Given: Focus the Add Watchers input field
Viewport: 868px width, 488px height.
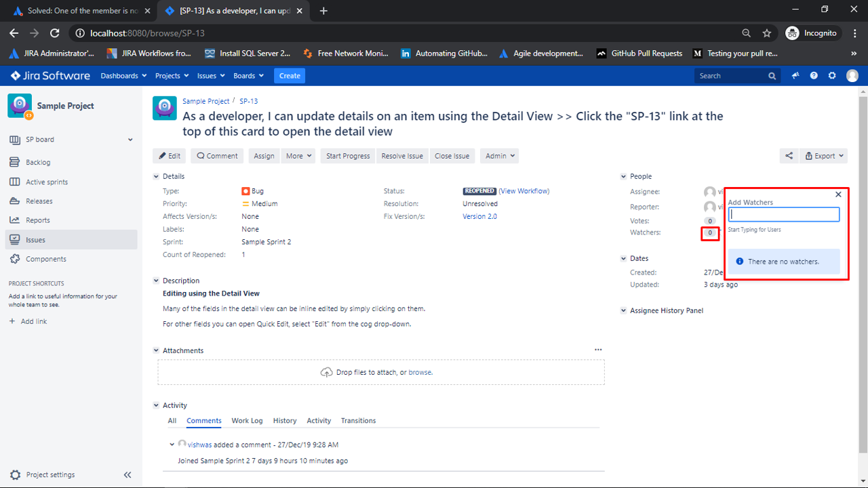Looking at the screenshot, I should coord(784,214).
